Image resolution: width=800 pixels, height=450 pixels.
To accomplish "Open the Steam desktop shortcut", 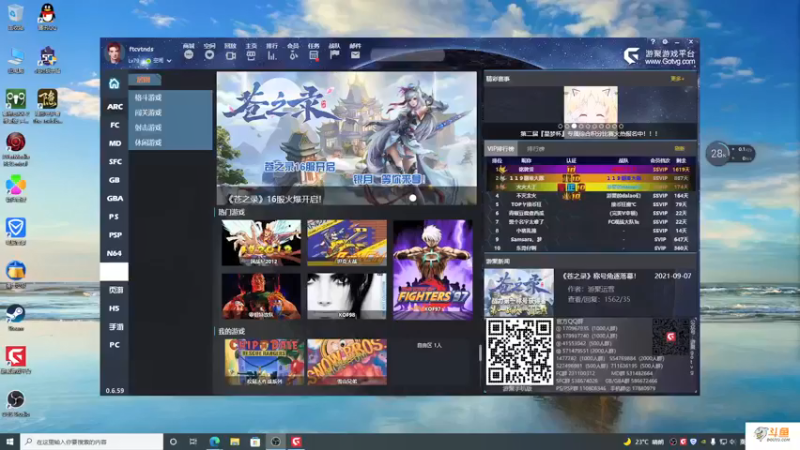I will [15, 317].
